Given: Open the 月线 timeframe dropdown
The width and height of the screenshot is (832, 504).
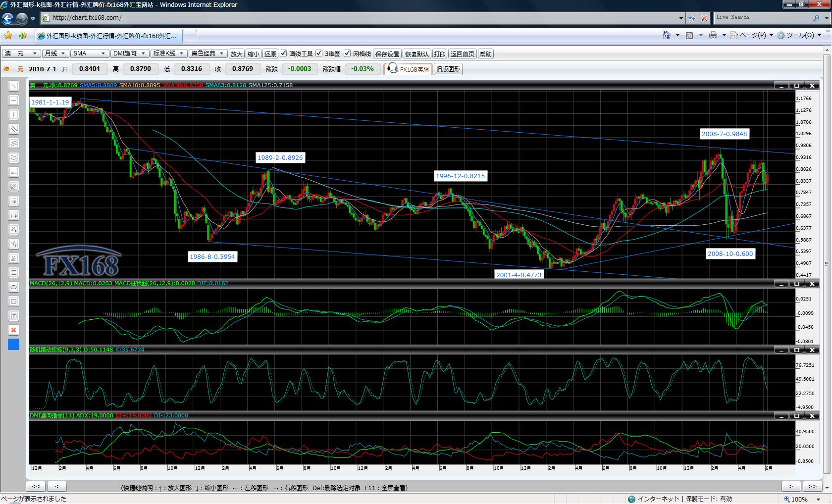Looking at the screenshot, I should click(x=54, y=53).
